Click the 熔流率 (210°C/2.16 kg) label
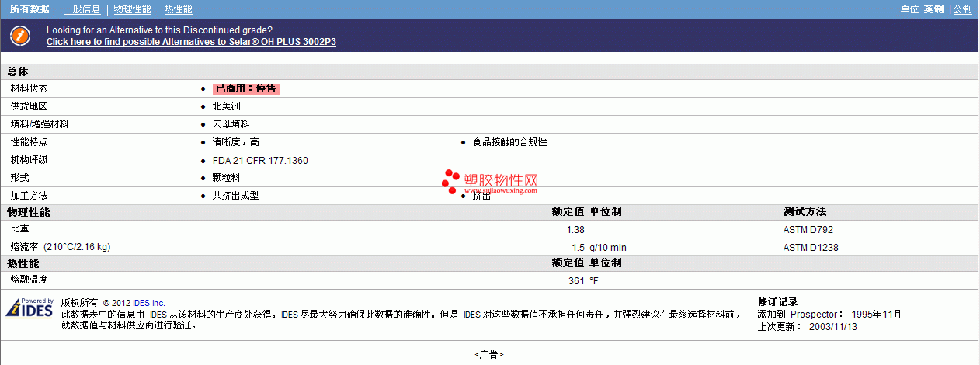Viewport: 980px width, 365px height. (x=60, y=247)
